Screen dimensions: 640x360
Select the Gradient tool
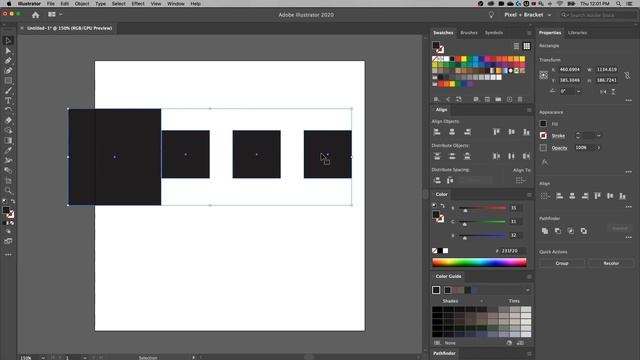tap(8, 140)
